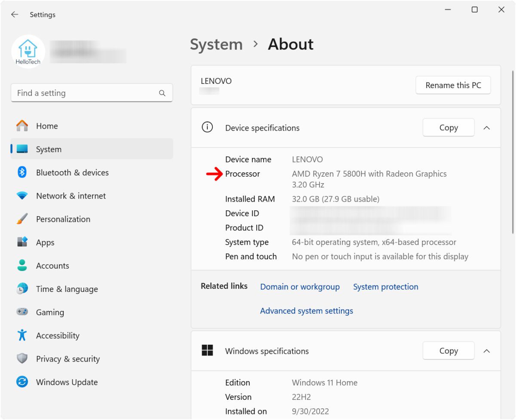Maximize the Settings window
516x420 pixels.
[475, 9]
